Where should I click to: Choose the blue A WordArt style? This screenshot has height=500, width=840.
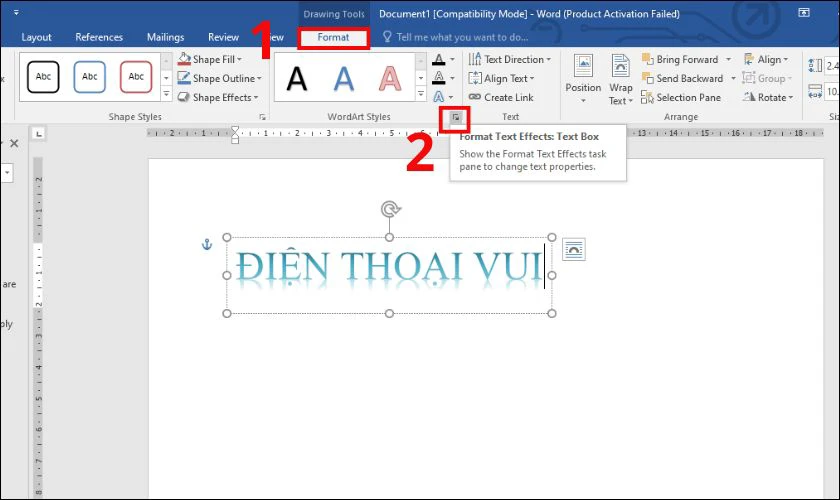coord(343,78)
